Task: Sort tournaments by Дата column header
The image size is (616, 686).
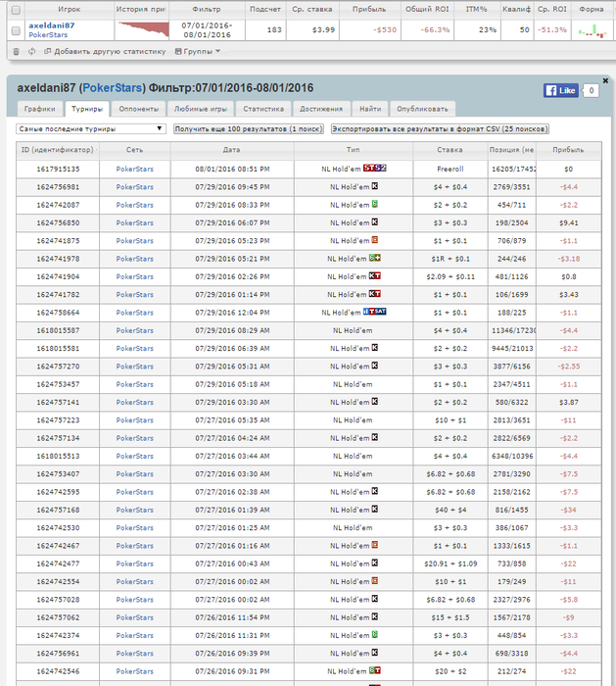Action: click(x=232, y=150)
